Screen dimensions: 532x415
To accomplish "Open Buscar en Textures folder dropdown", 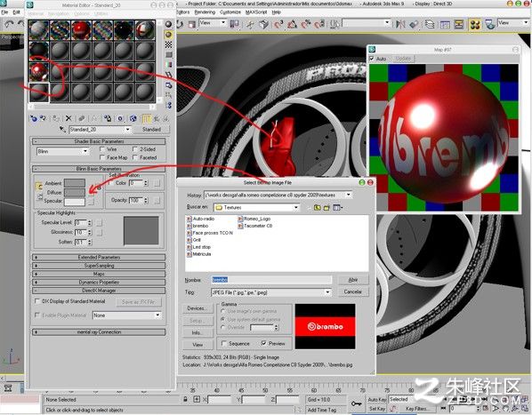I will coord(296,207).
